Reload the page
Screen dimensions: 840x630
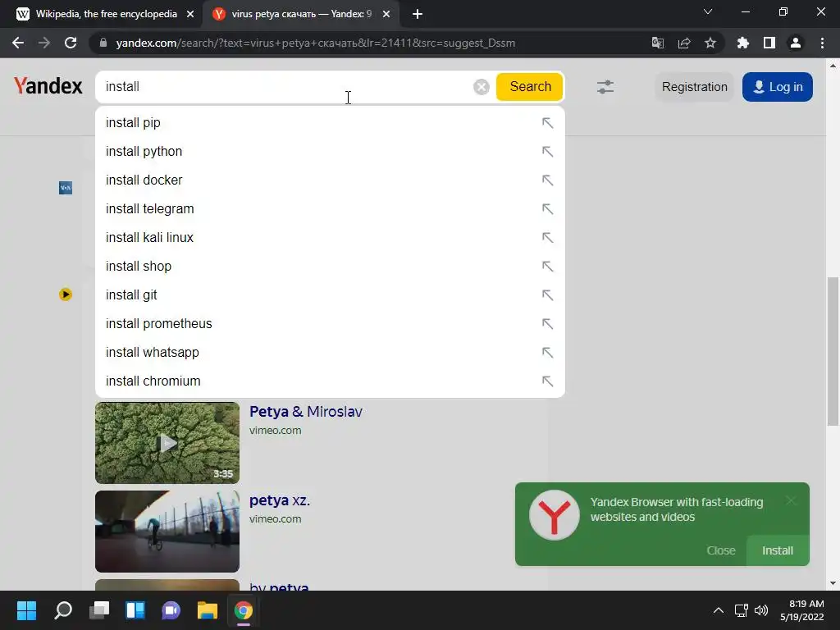71,43
